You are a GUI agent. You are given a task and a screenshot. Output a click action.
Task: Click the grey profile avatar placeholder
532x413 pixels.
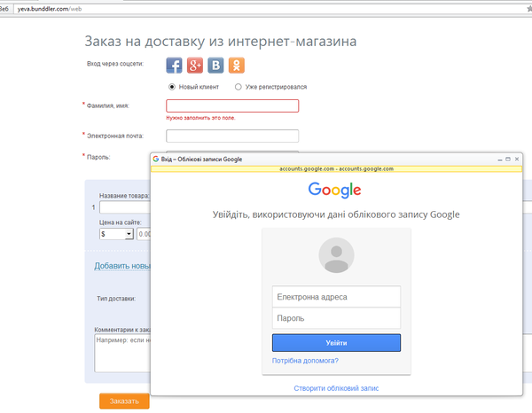point(336,255)
